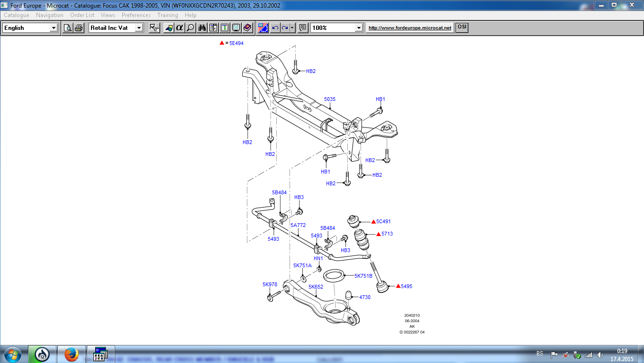Click the green circular 12 taskbar icon
The image size is (644, 363).
coord(43,354)
